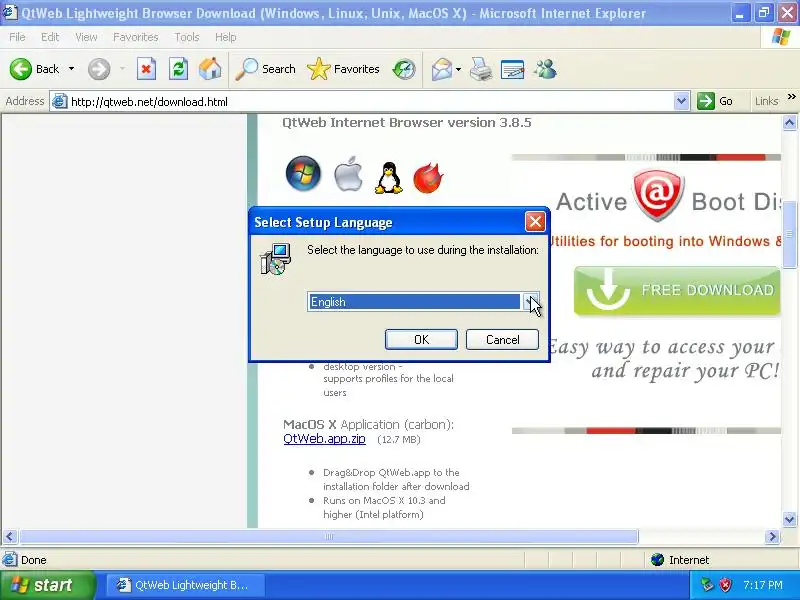
Task: Click the horizontal scrollbar left arrow
Action: coord(10,536)
